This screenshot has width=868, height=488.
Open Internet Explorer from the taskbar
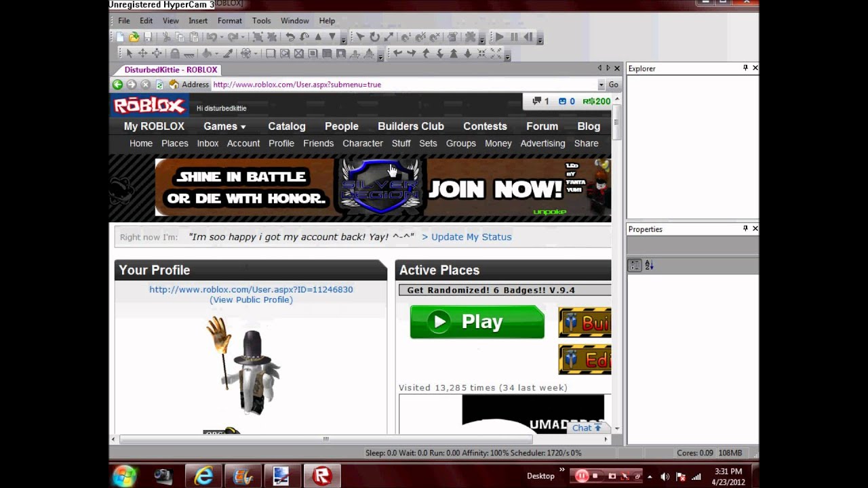[203, 476]
